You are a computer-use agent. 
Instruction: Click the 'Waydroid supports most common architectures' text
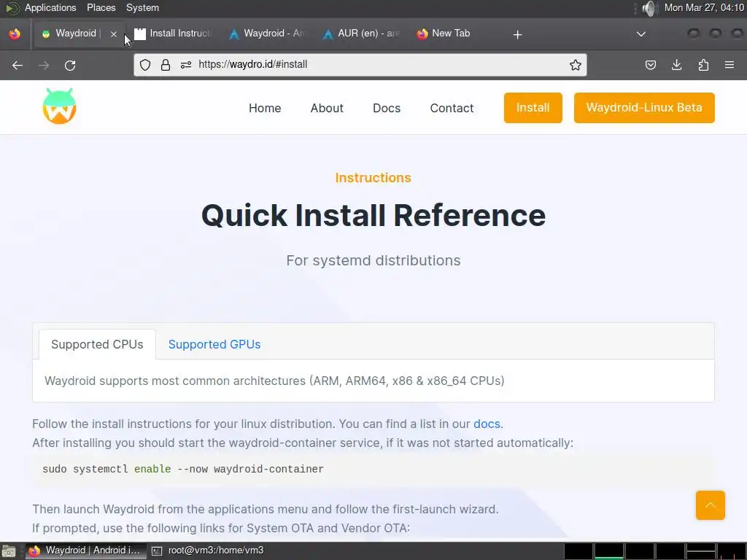coord(274,381)
